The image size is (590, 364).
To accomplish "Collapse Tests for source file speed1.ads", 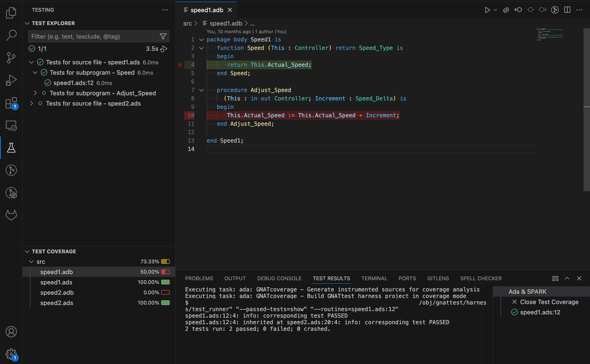I will pyautogui.click(x=31, y=62).
